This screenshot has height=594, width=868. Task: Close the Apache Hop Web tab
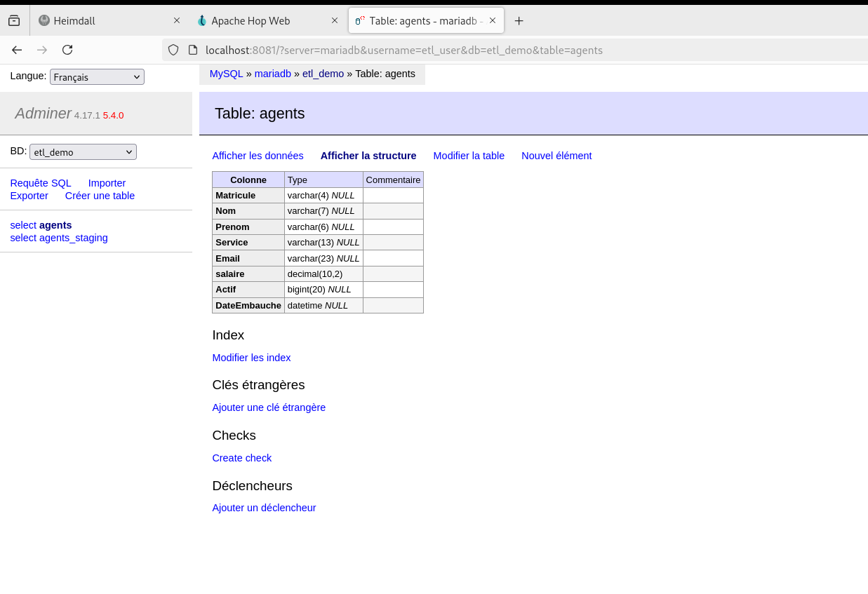(335, 21)
